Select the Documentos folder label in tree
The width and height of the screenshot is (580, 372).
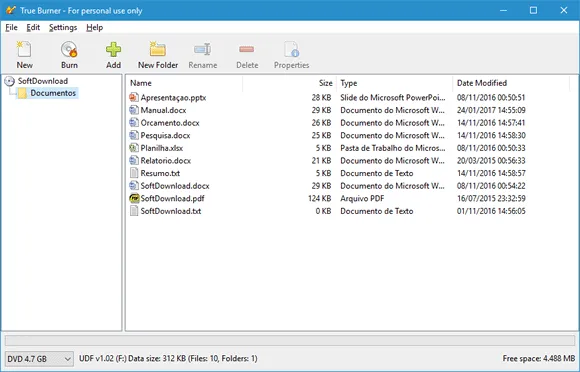coord(53,93)
